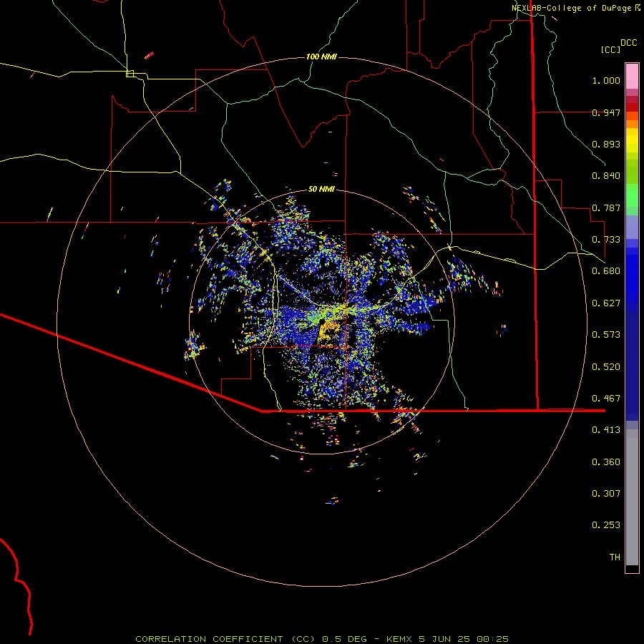Click the 0.787 scale value
Viewport: 644px width, 644px height.
pyautogui.click(x=606, y=208)
